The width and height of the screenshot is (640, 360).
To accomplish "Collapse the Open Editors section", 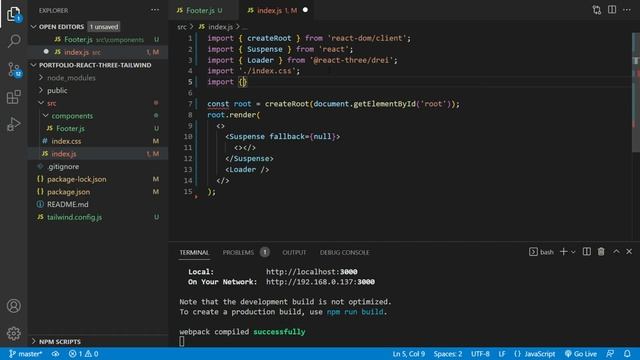I will click(x=33, y=27).
